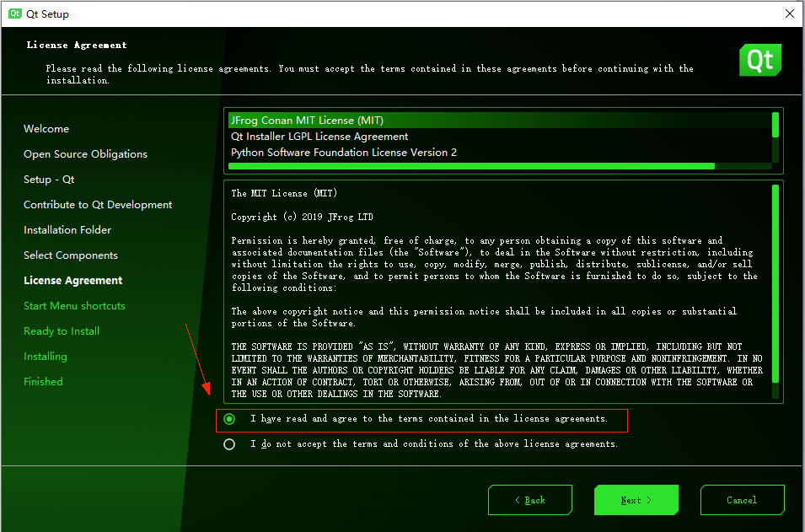Click the Installation Folder step
805x532 pixels.
point(67,229)
